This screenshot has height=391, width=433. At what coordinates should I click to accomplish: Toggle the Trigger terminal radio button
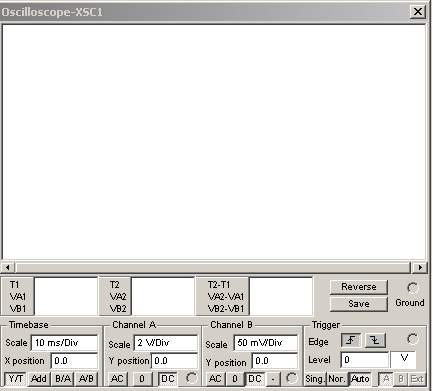[413, 339]
